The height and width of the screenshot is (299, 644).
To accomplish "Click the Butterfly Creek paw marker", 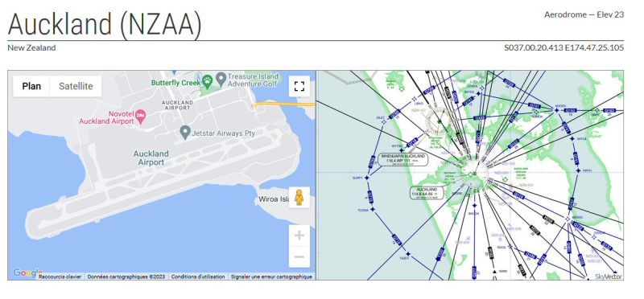I will [x=208, y=82].
